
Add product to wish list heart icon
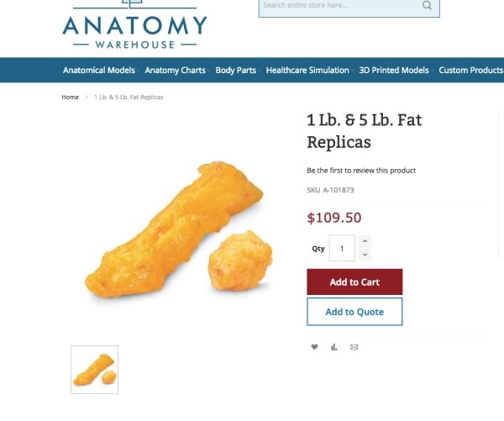click(314, 347)
